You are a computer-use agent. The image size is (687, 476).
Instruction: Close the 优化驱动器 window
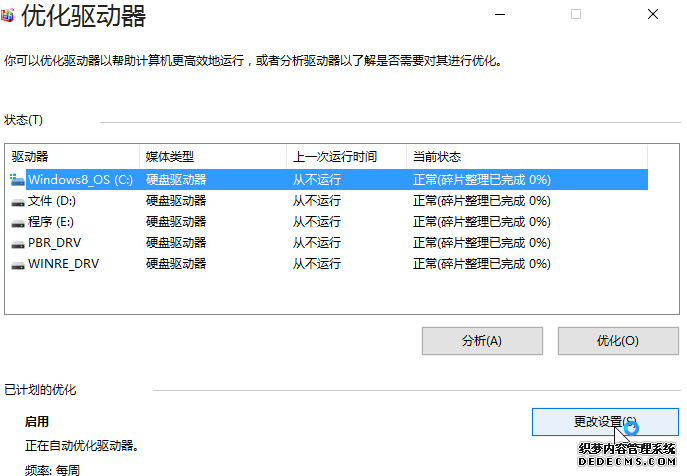653,14
